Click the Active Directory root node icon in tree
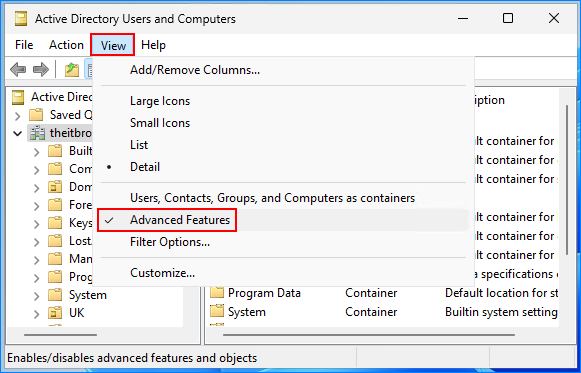 (x=18, y=97)
